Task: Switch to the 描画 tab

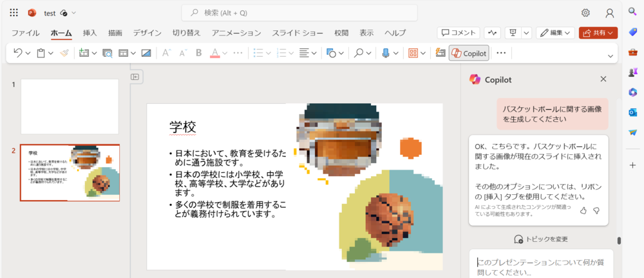Action: click(x=115, y=33)
